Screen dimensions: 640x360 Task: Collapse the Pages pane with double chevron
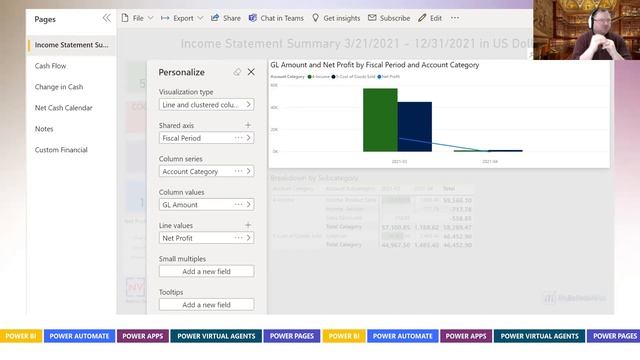(x=107, y=18)
